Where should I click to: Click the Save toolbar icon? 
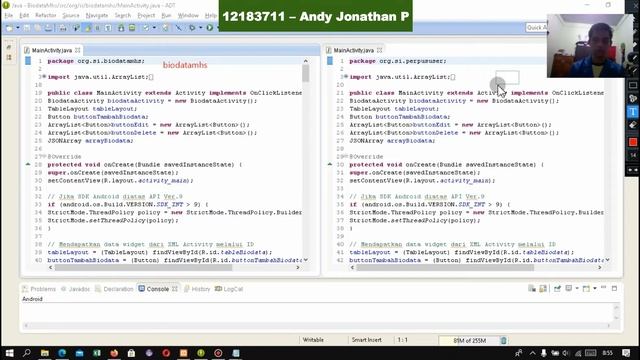tap(27, 28)
